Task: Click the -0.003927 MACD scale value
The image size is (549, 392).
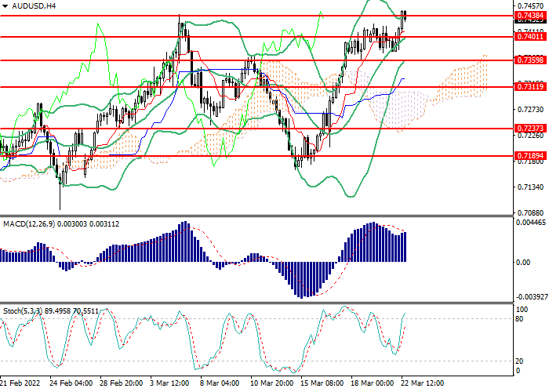Action: click(x=532, y=297)
